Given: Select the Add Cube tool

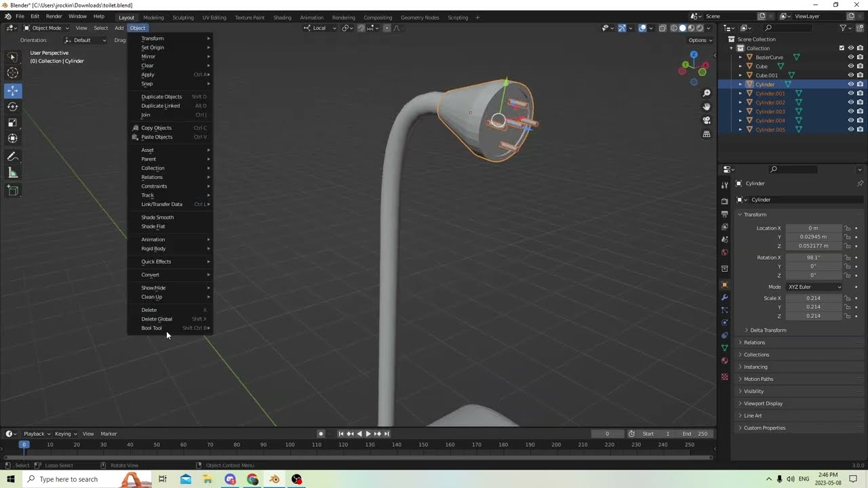Looking at the screenshot, I should coord(13,191).
